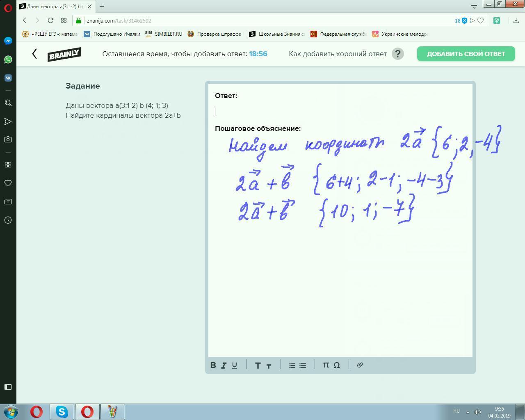Screen dimensions: 525x420
Task: Toggle the sidebar panel at bottom-left
Action: (x=8, y=387)
